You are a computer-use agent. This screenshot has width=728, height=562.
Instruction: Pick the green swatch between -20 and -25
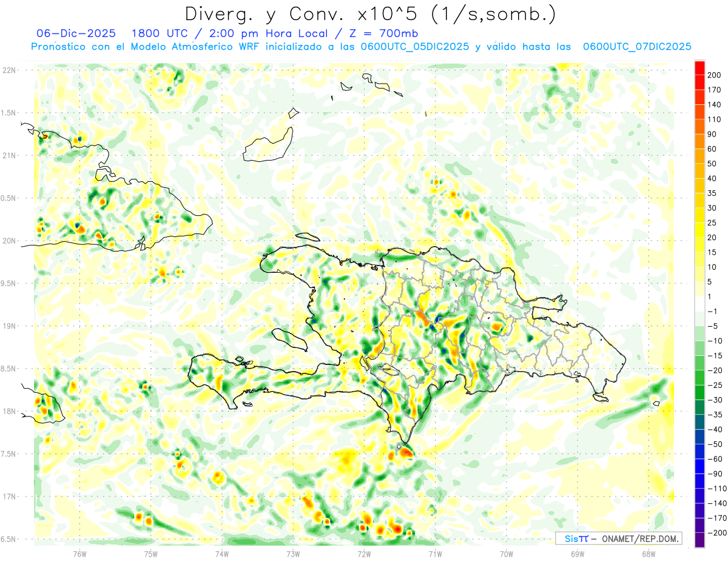pyautogui.click(x=699, y=378)
